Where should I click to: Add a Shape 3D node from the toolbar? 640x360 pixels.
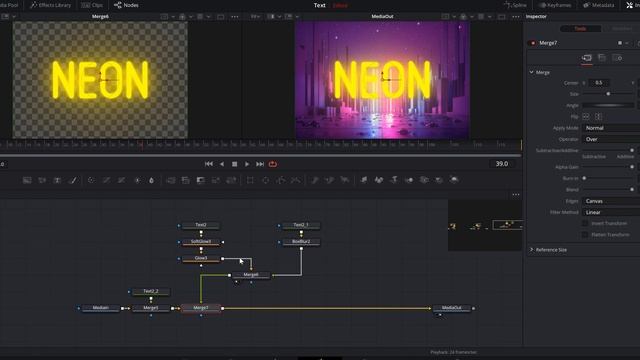pos(379,180)
